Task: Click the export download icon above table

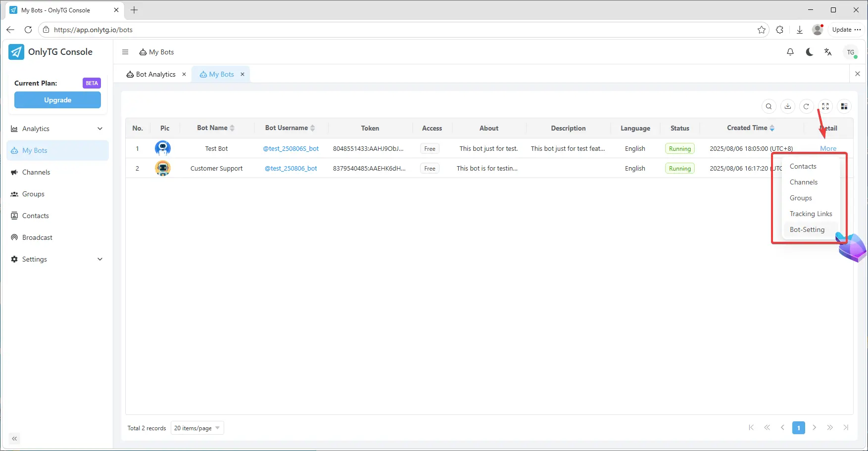Action: coord(787,106)
